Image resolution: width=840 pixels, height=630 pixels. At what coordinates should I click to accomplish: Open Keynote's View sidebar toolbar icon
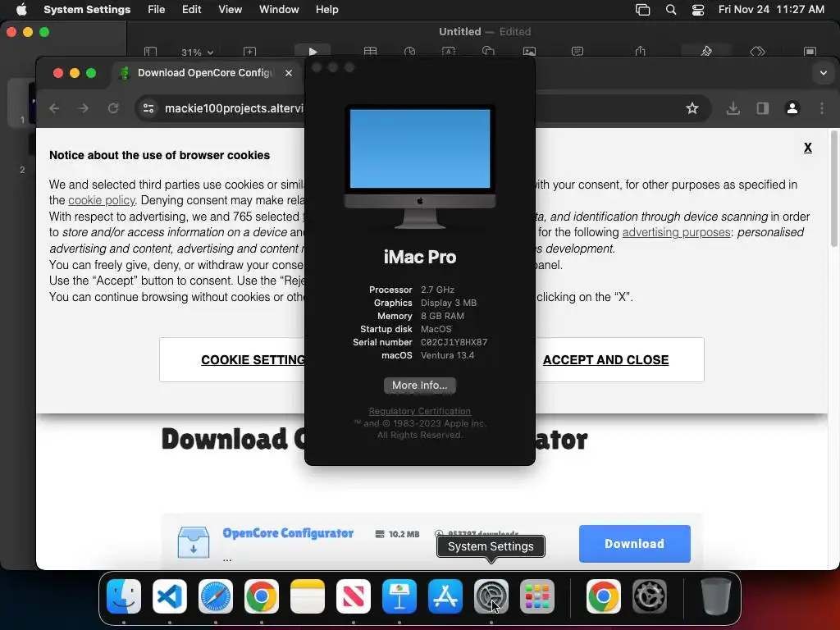(x=150, y=52)
